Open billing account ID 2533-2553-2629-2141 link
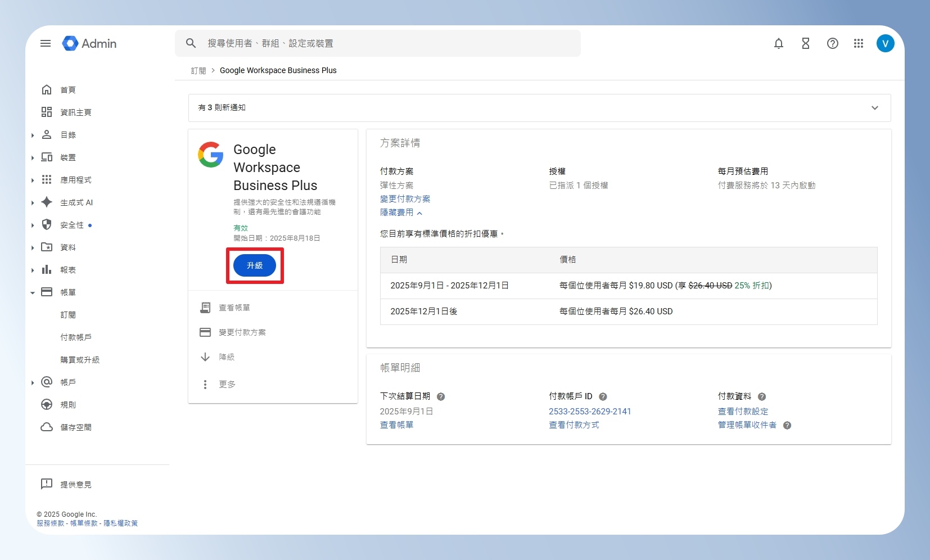 [590, 412]
